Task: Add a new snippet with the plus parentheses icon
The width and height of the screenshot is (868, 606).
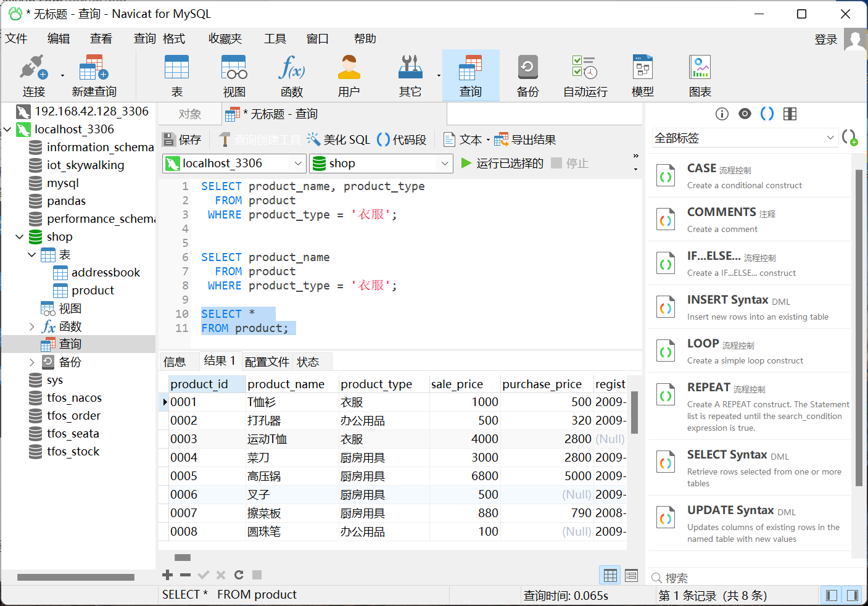Action: [849, 137]
